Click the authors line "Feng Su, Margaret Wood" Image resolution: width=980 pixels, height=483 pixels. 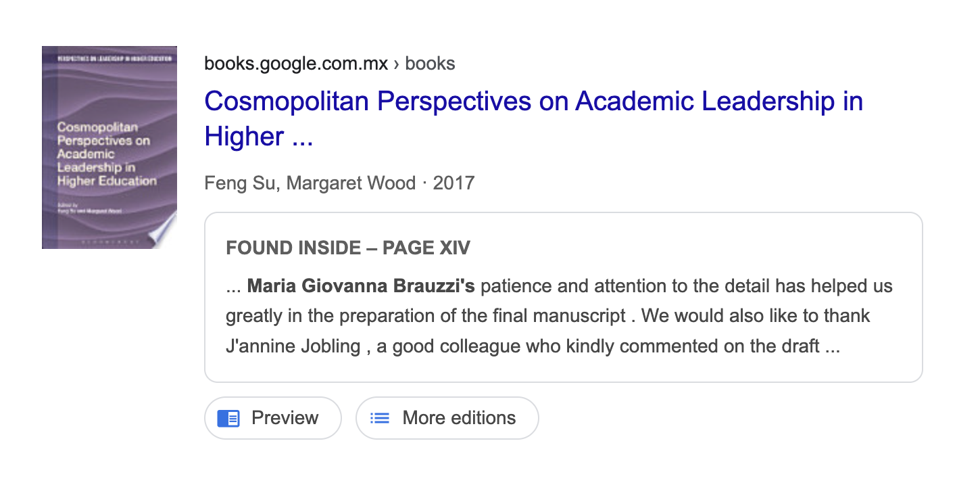coord(310,183)
